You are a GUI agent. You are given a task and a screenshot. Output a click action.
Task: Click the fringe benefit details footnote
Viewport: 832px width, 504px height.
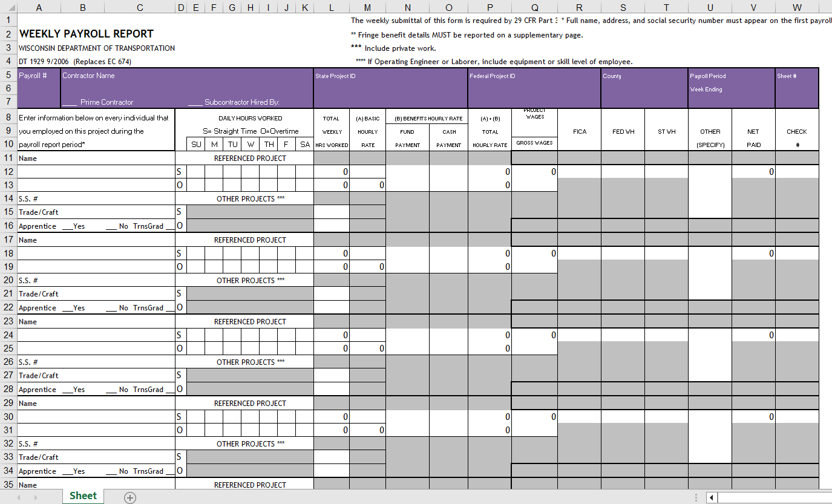[x=467, y=34]
